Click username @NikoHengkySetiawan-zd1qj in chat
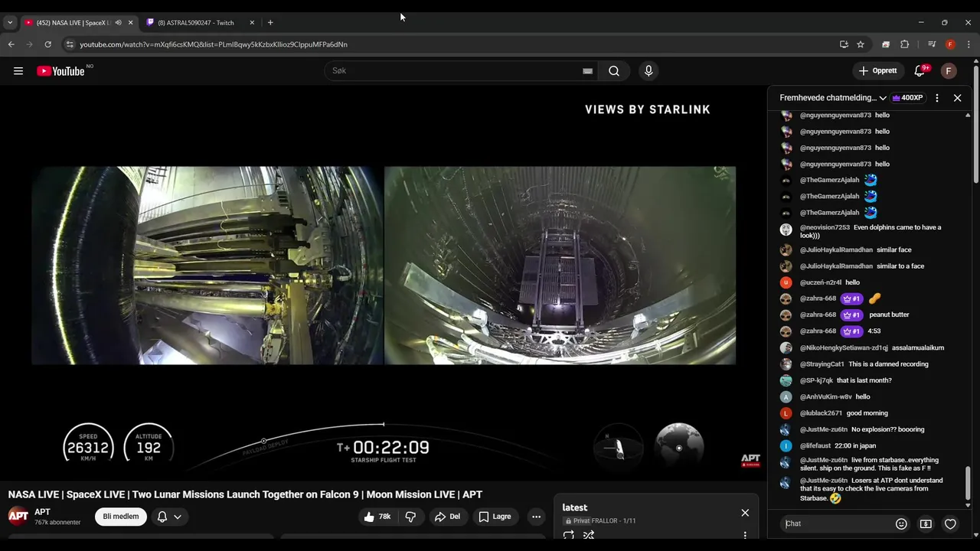The width and height of the screenshot is (980, 551). pyautogui.click(x=844, y=347)
